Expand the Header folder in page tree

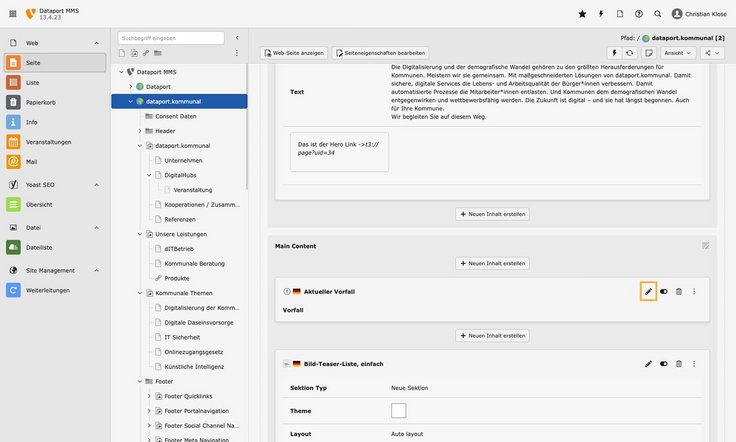tap(140, 131)
